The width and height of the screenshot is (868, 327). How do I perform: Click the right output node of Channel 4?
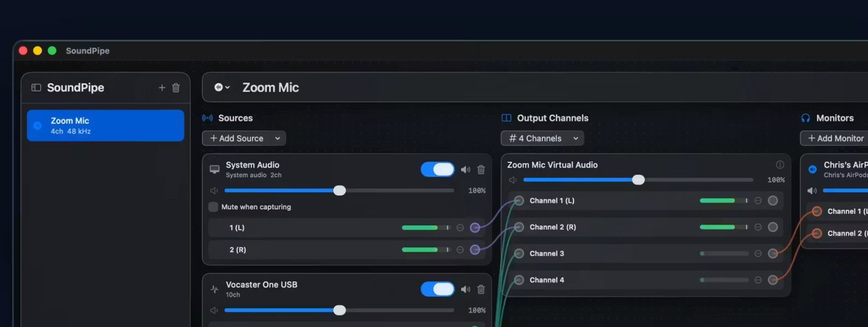773,280
